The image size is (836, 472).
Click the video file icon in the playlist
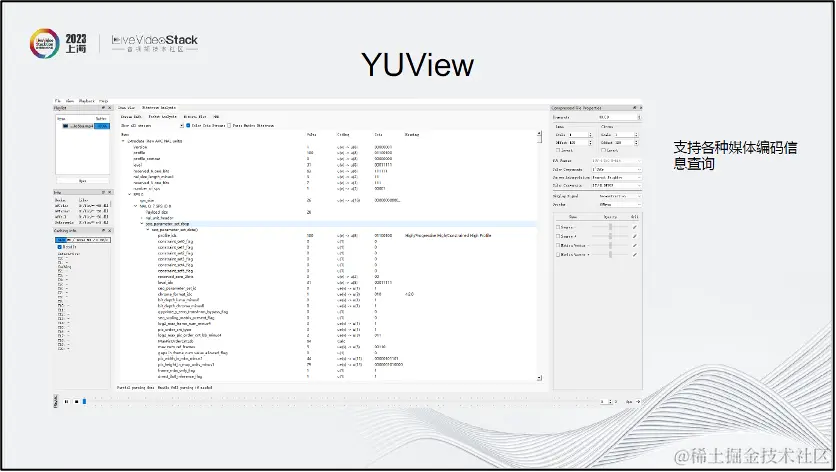[x=66, y=126]
